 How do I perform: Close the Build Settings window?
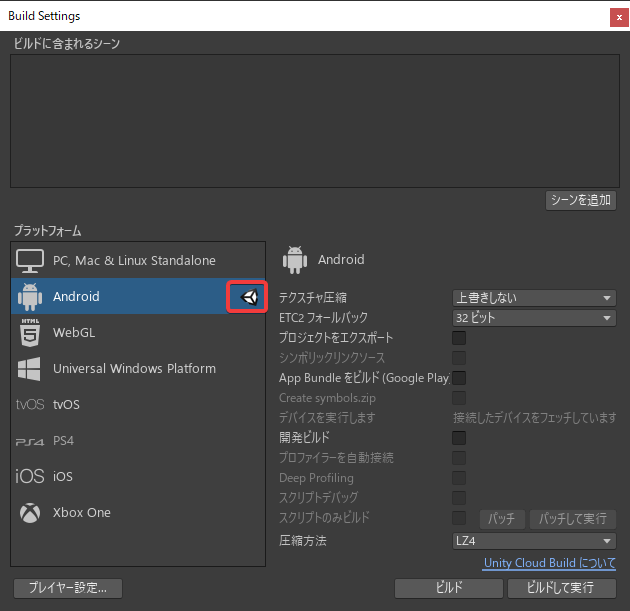[x=619, y=18]
